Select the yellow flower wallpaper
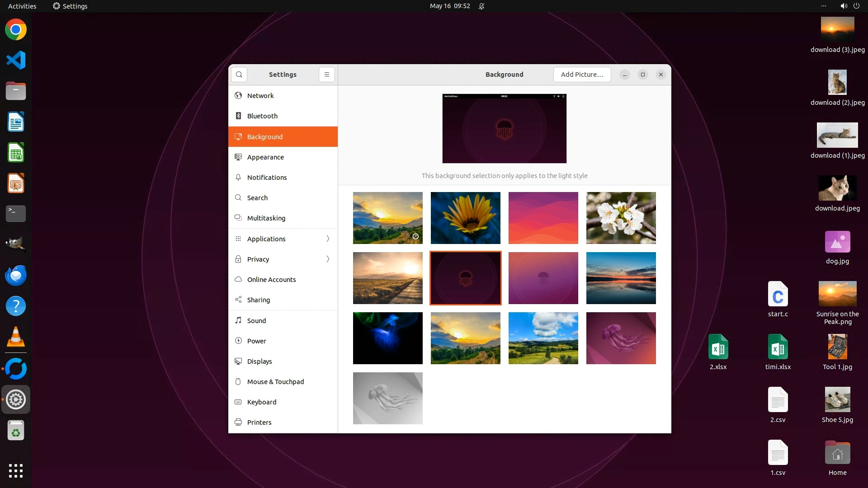868x488 pixels. 465,218
